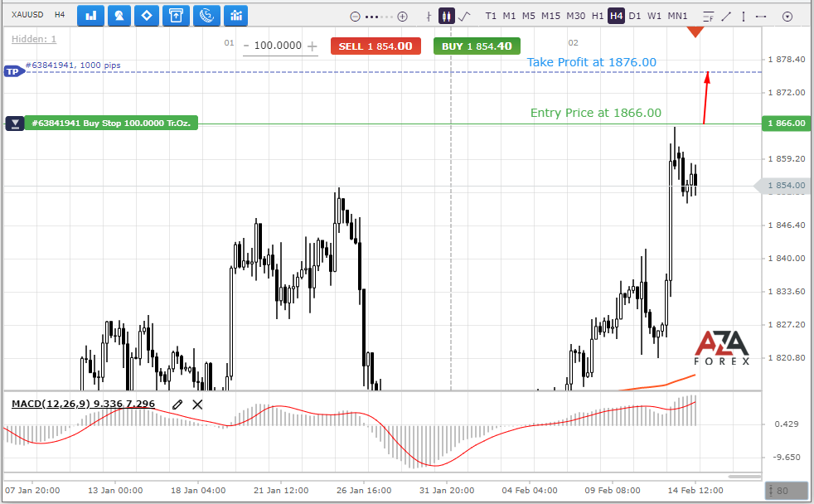Select the horizontal line tool
The image size is (814, 504).
pos(761,17)
